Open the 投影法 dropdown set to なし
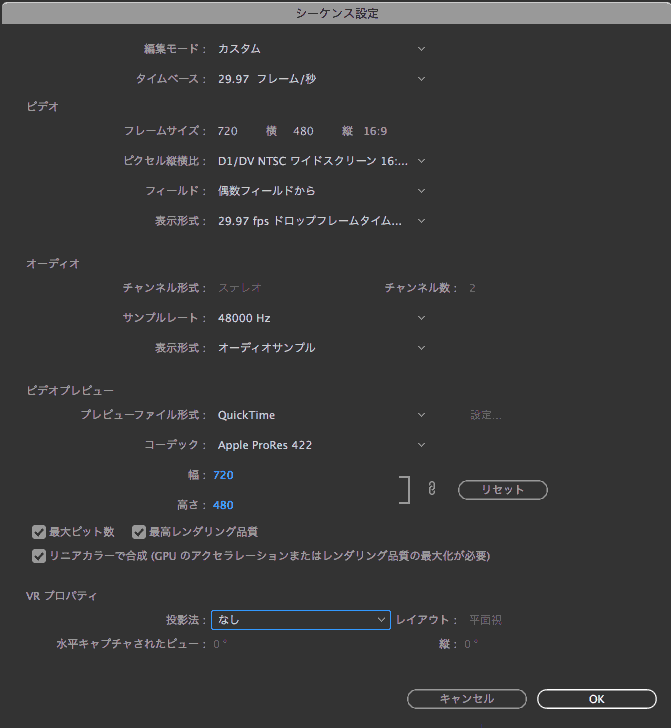This screenshot has height=728, width=671. coord(301,620)
